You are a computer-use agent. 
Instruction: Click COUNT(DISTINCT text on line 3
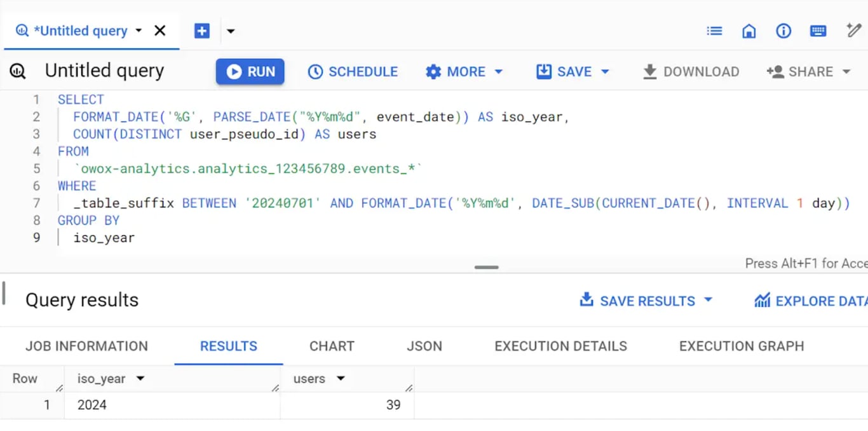point(127,134)
